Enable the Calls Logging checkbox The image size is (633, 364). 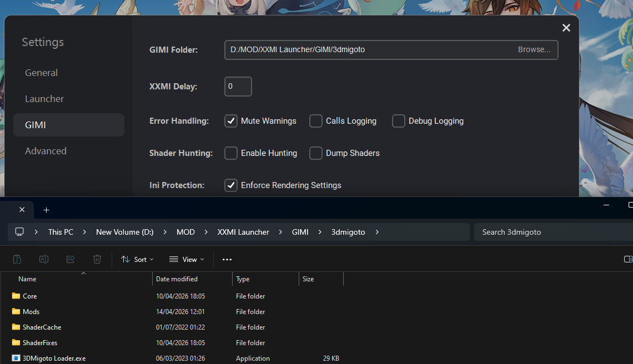tap(316, 121)
